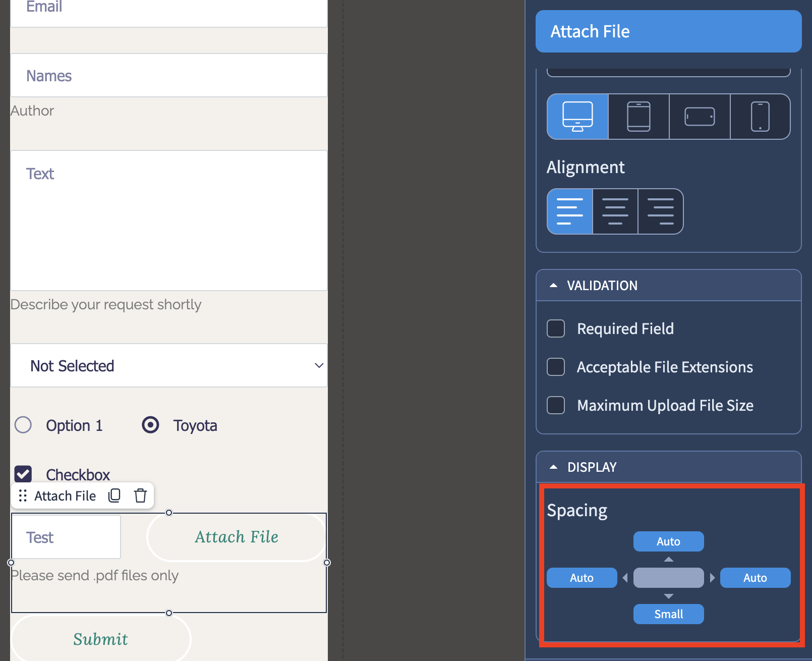This screenshot has height=661, width=812.
Task: Grab the Attach File drag handle
Action: pos(23,495)
